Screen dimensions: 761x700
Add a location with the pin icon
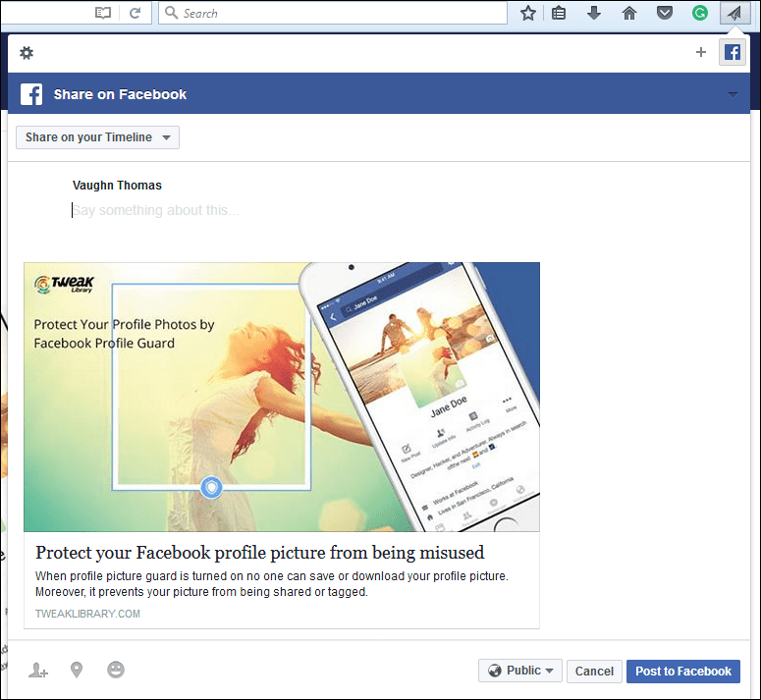coord(77,670)
